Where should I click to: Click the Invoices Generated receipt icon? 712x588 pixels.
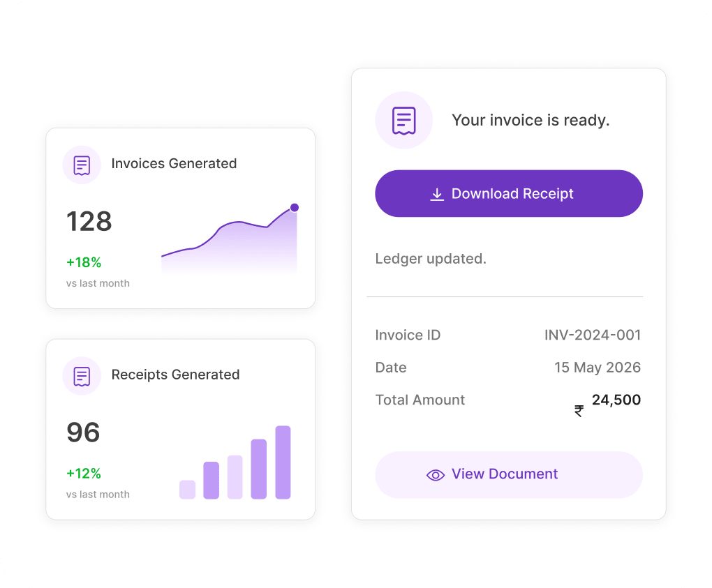click(82, 165)
